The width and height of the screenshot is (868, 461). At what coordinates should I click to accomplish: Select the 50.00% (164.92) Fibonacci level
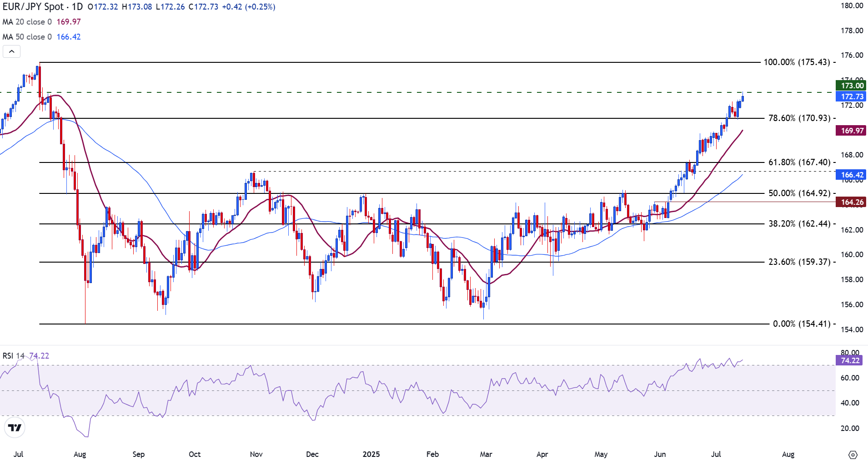[x=799, y=193]
